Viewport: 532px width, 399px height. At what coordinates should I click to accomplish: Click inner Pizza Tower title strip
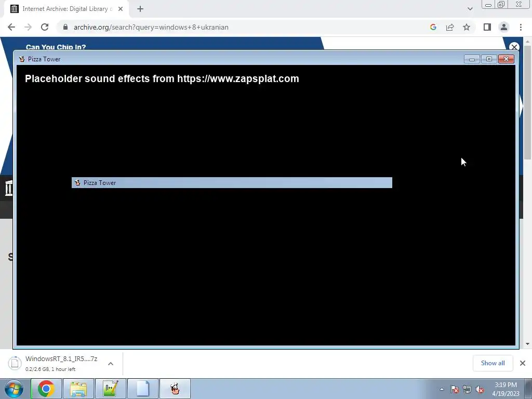[232, 182]
